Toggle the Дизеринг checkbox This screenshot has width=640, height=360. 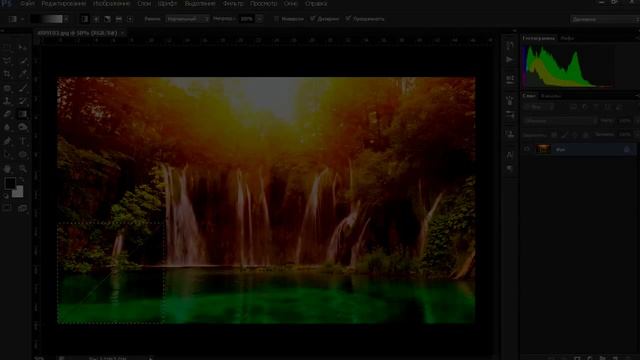(x=313, y=19)
